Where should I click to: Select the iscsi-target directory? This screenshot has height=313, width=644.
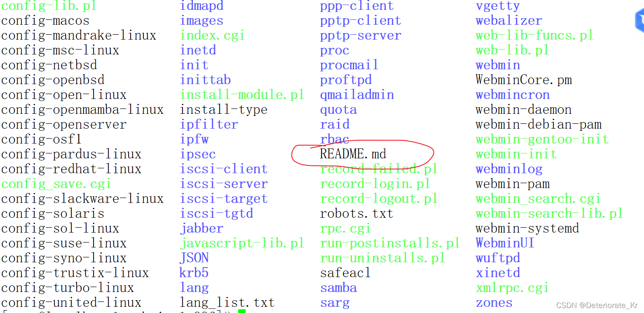tap(224, 199)
